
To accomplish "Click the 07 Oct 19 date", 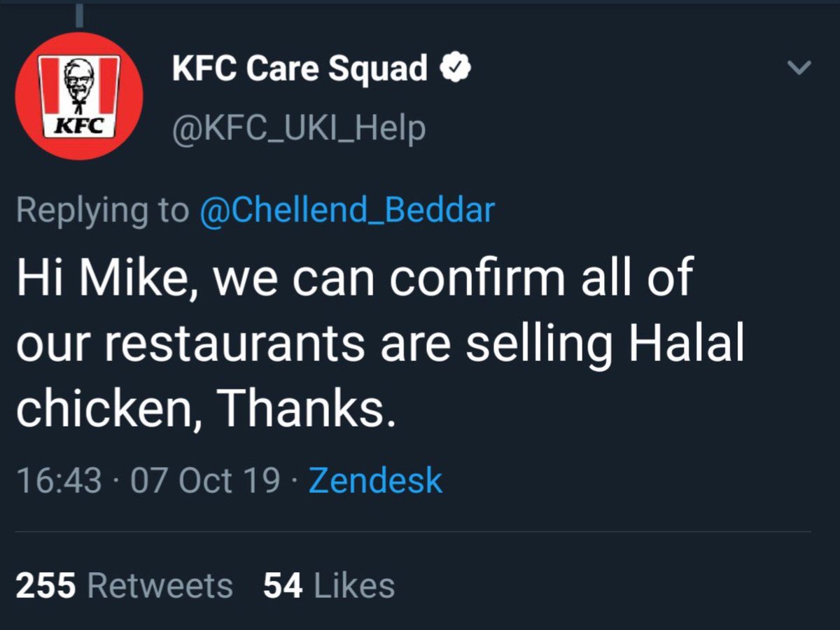I will pos(205,480).
